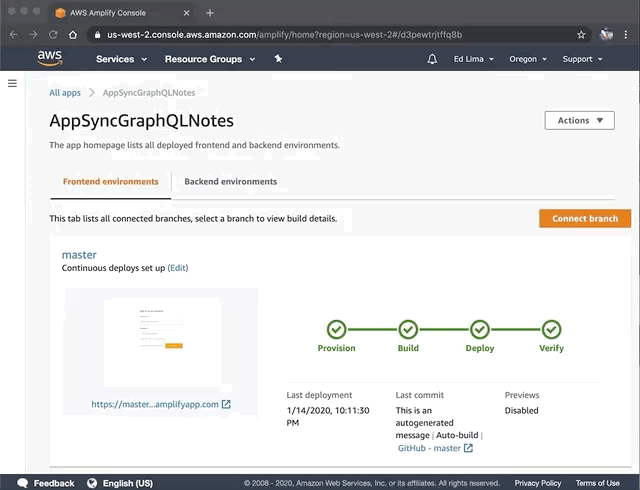The height and width of the screenshot is (490, 640).
Task: Click the Deploy step label
Action: [x=480, y=348]
